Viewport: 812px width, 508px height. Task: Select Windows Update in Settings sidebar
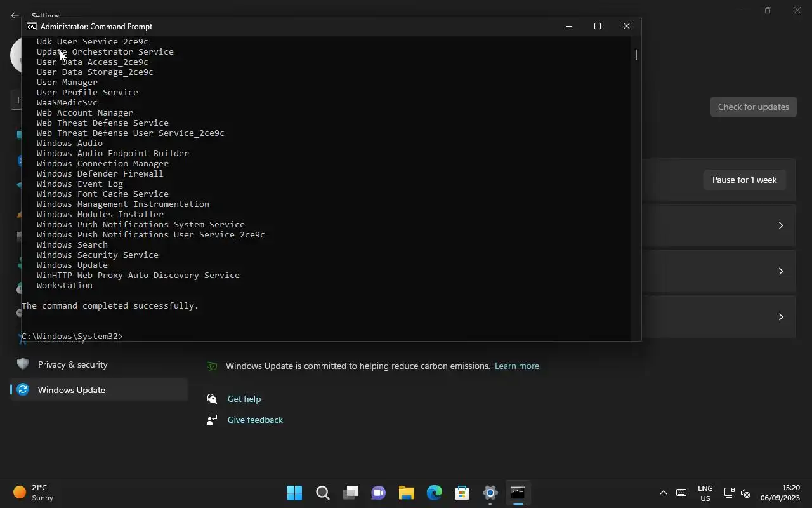tap(99, 390)
